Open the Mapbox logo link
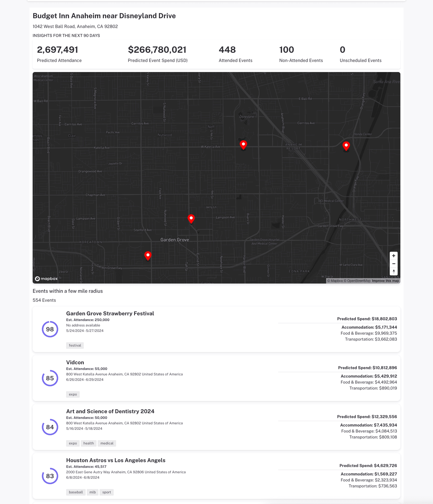The height and width of the screenshot is (504, 433). click(46, 279)
